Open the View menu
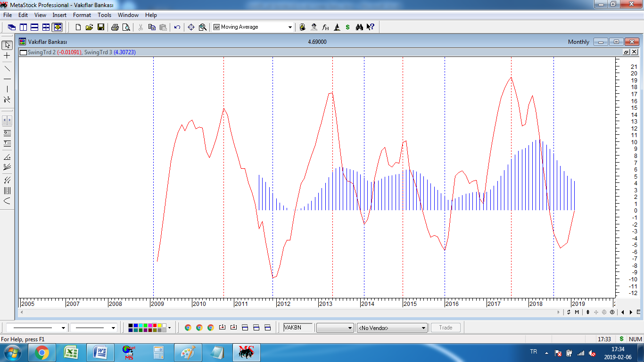Image resolution: width=644 pixels, height=362 pixels. (x=40, y=15)
